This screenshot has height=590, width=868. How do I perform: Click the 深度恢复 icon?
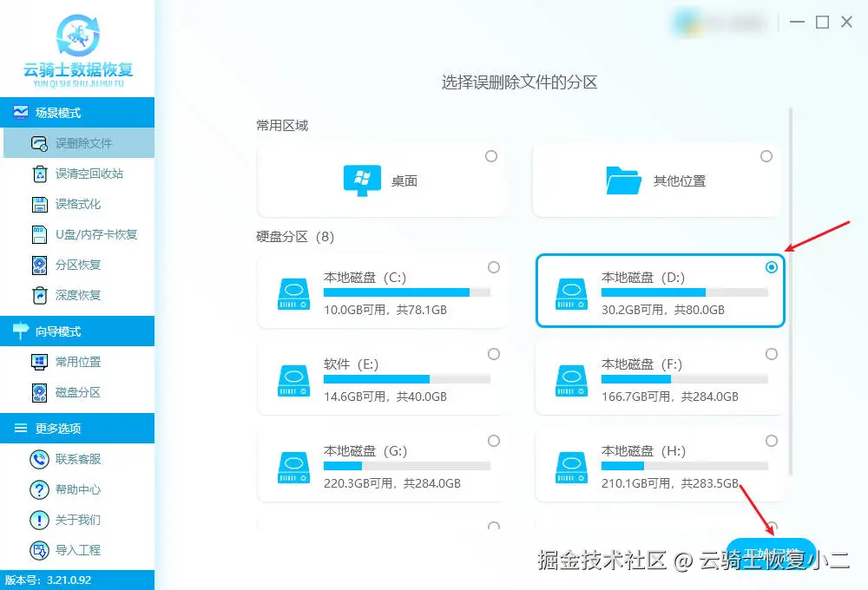pos(39,296)
